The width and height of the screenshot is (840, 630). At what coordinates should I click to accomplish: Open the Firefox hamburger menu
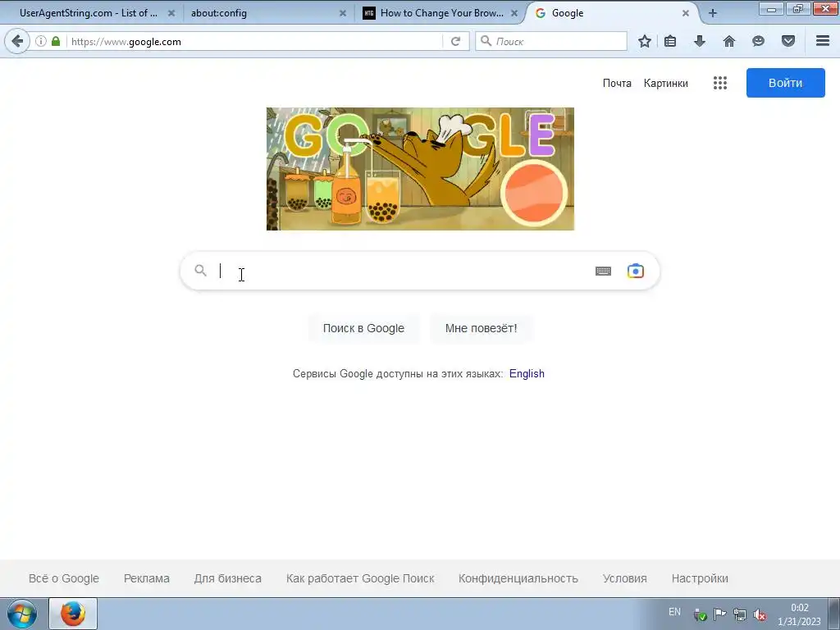click(x=823, y=41)
